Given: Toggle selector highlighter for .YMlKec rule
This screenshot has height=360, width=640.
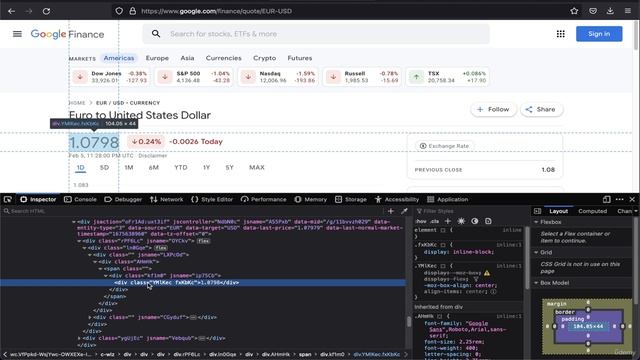Looking at the screenshot, I should (x=442, y=266).
